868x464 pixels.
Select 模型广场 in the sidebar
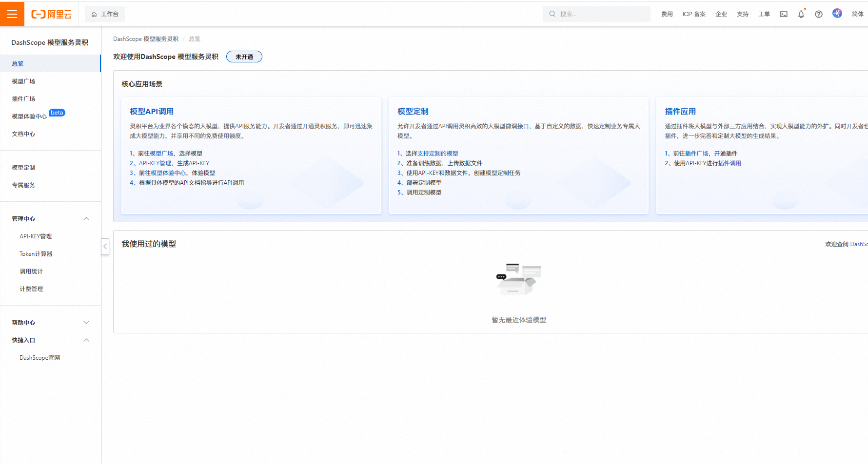pyautogui.click(x=23, y=81)
